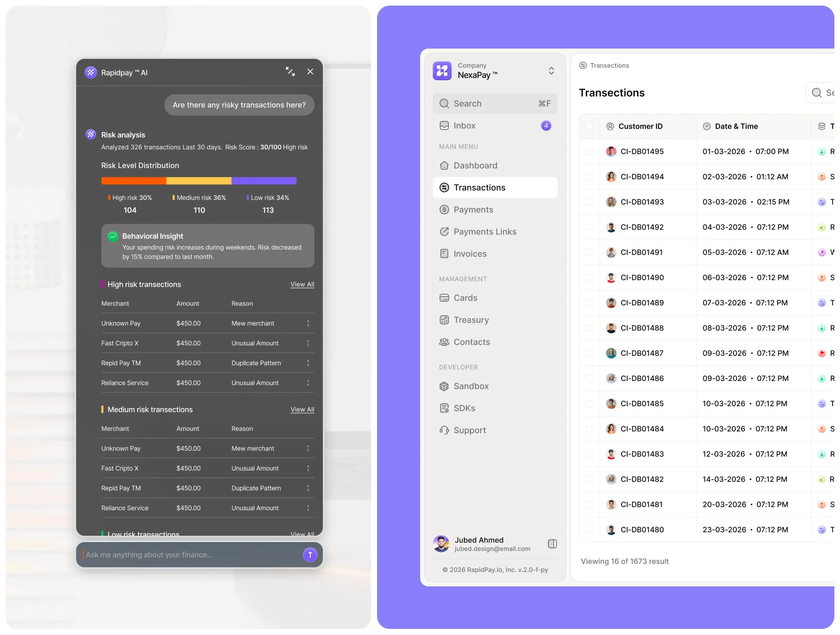Click the Sandbox cube icon
Screen dimensions: 840x635
(x=444, y=386)
